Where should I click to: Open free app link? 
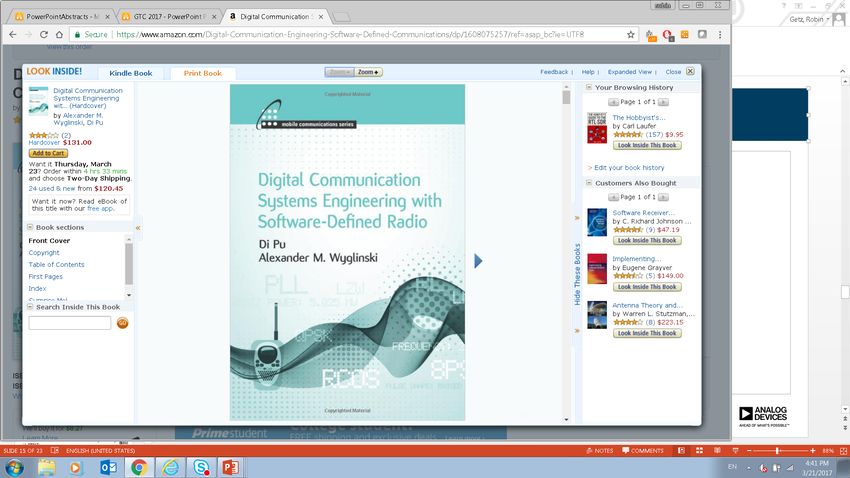(100, 208)
